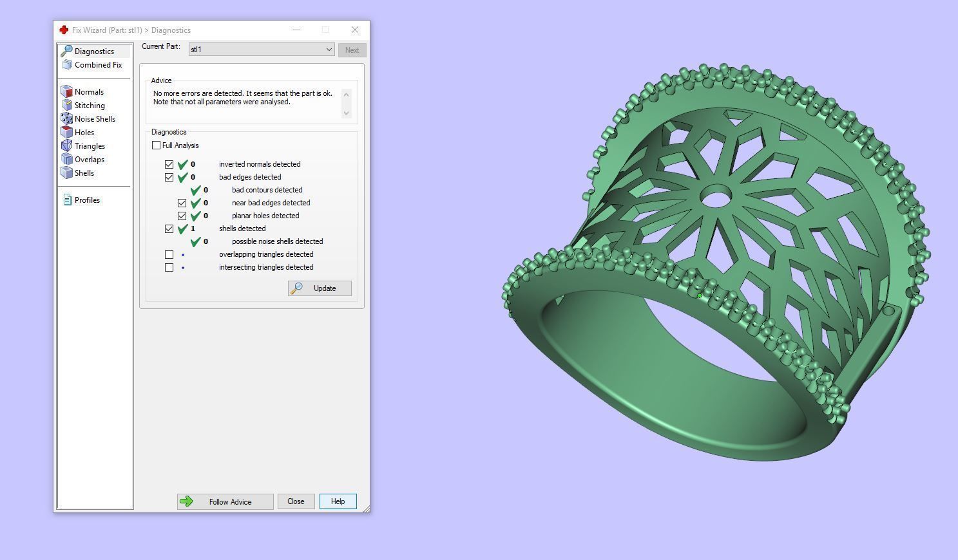Viewport: 958px width, 560px height.
Task: Uncheck bad edges detected checkbox
Action: [169, 177]
